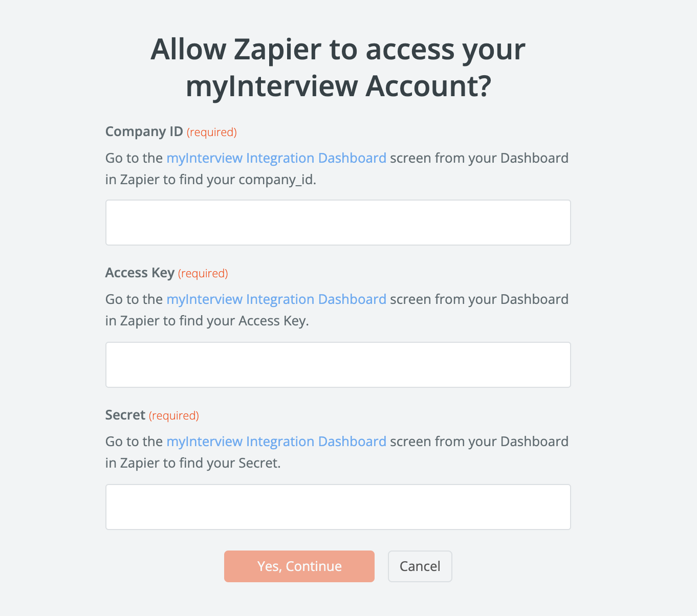The height and width of the screenshot is (616, 697).
Task: Click "(required)" marker beside Secret label
Action: coord(173,416)
